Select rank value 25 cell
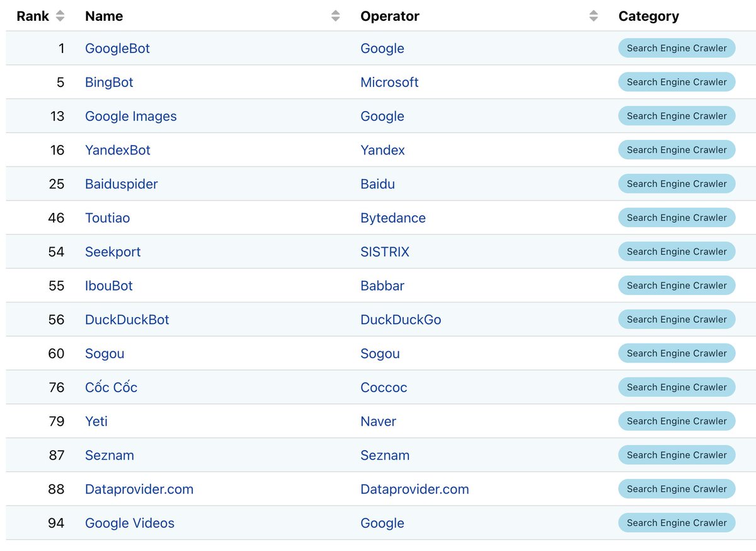The height and width of the screenshot is (551, 756). [x=57, y=184]
